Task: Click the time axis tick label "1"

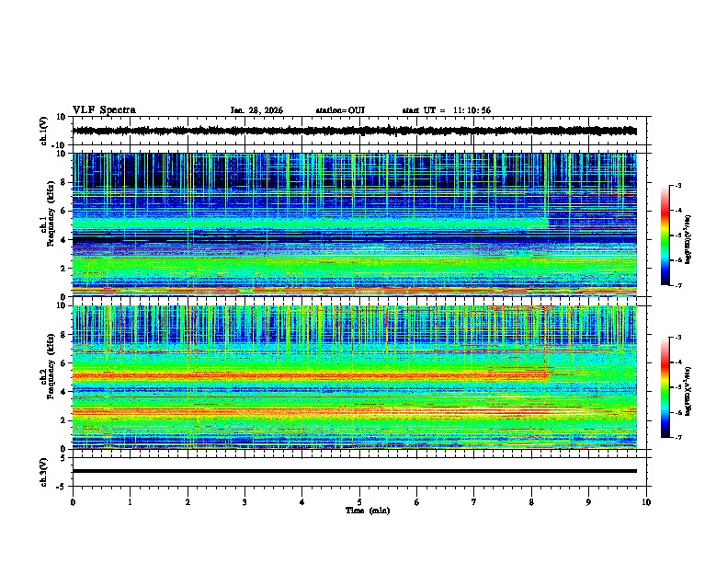Action: [x=130, y=502]
